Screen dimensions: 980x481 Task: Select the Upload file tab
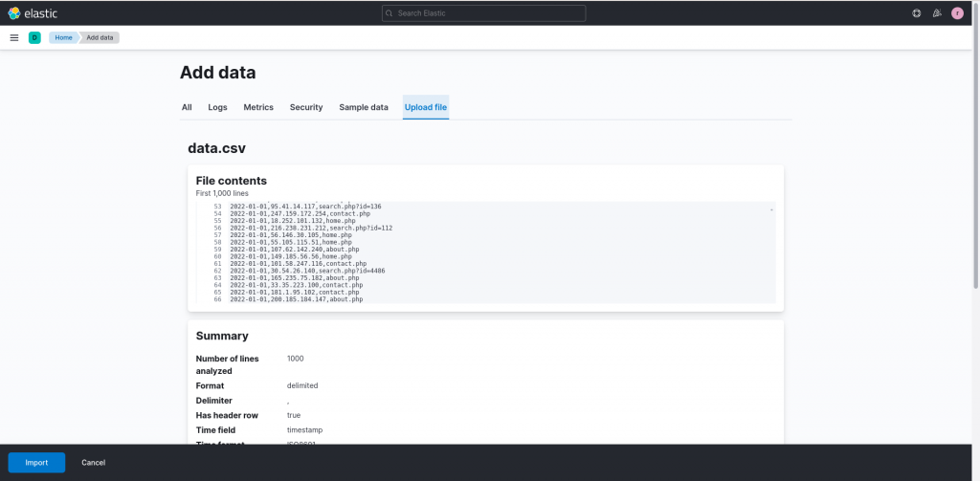[x=425, y=107]
